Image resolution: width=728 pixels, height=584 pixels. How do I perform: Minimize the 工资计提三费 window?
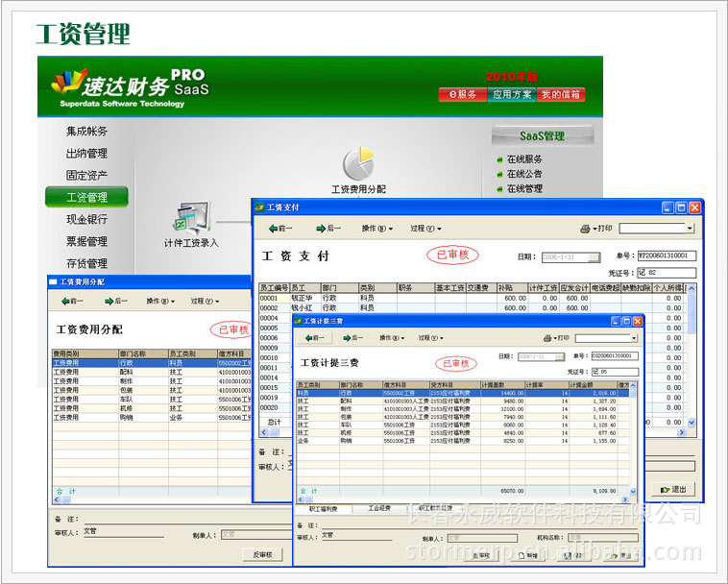click(616, 321)
